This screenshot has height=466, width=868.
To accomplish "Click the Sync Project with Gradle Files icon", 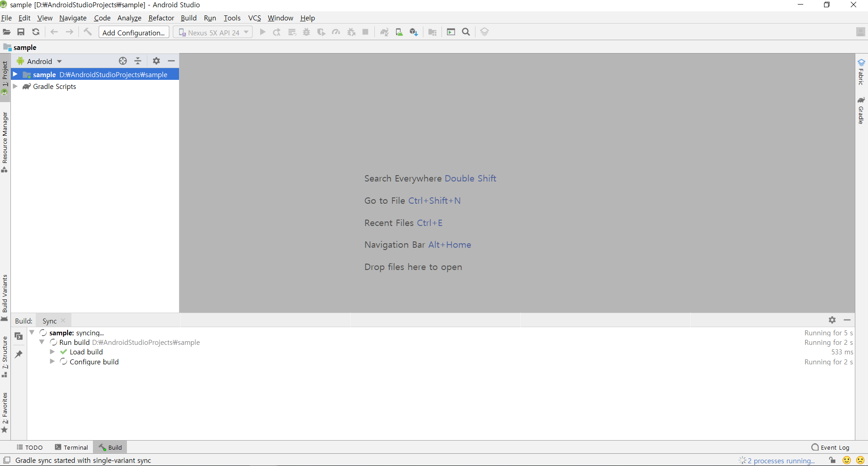I will 384,32.
